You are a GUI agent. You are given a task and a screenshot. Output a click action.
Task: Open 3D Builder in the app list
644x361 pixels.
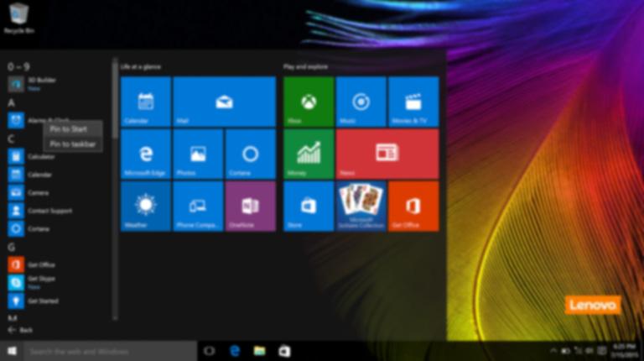pos(58,84)
